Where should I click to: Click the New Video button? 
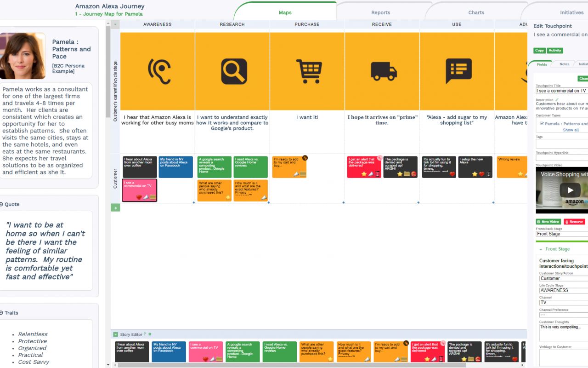pos(548,222)
